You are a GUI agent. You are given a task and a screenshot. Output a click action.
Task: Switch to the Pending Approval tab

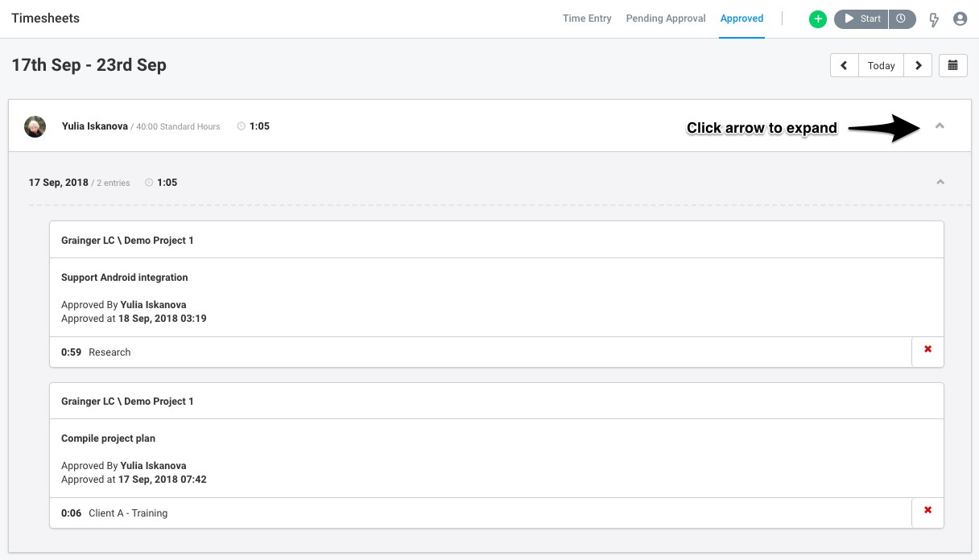(666, 19)
